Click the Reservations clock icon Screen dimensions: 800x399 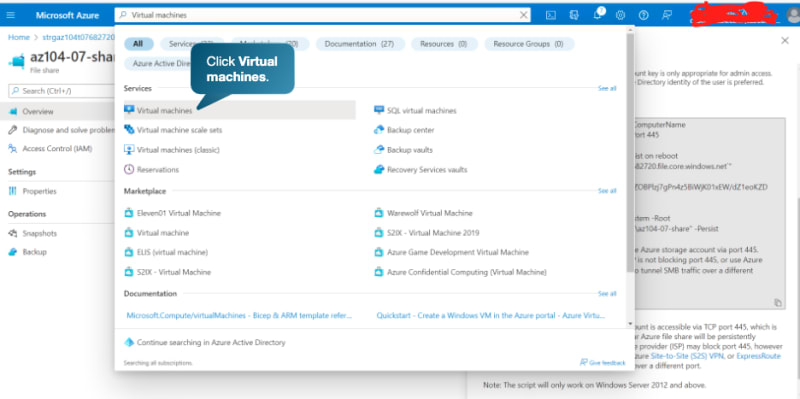[x=129, y=169]
